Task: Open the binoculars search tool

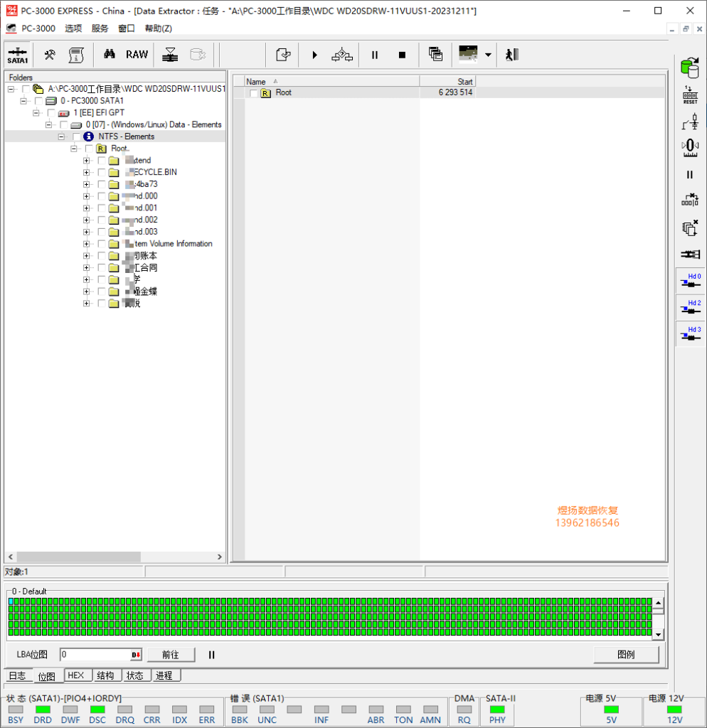Action: tap(109, 55)
